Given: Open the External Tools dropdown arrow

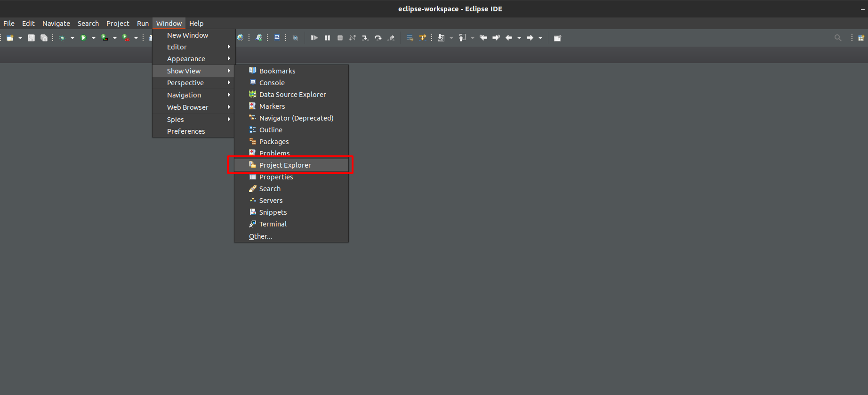Looking at the screenshot, I should pos(136,38).
